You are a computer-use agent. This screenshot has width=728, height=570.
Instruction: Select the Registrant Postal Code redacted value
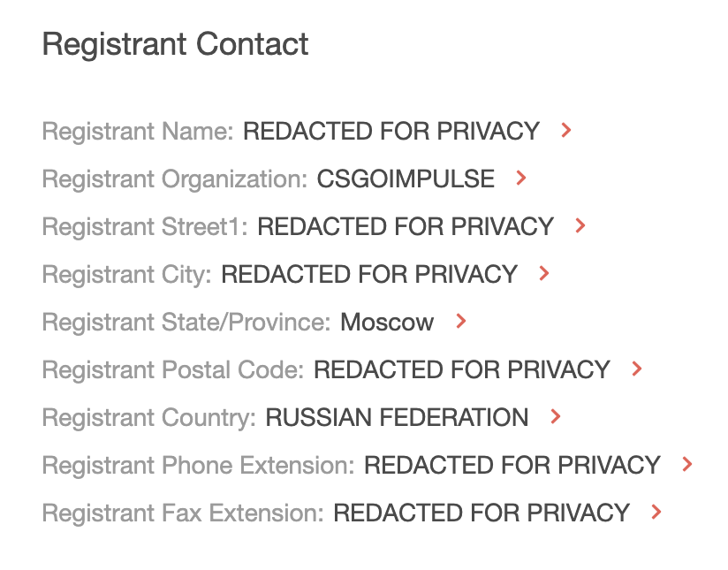click(462, 370)
